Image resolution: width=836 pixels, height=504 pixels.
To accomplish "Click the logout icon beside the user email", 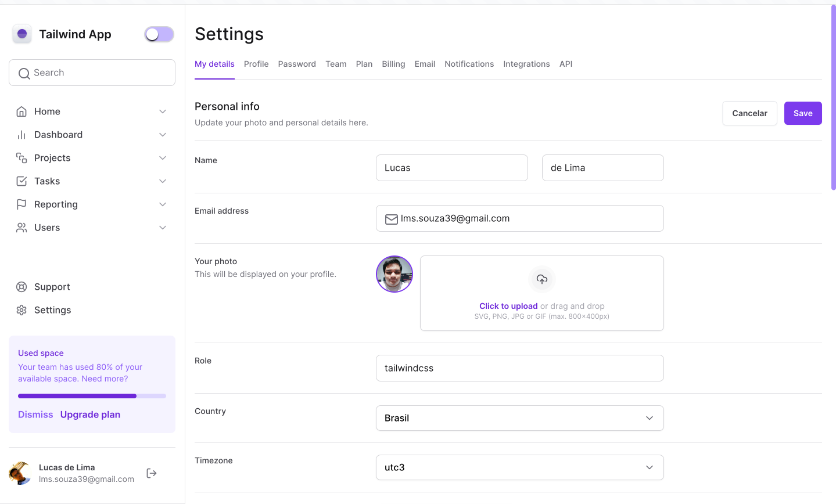I will click(x=152, y=473).
